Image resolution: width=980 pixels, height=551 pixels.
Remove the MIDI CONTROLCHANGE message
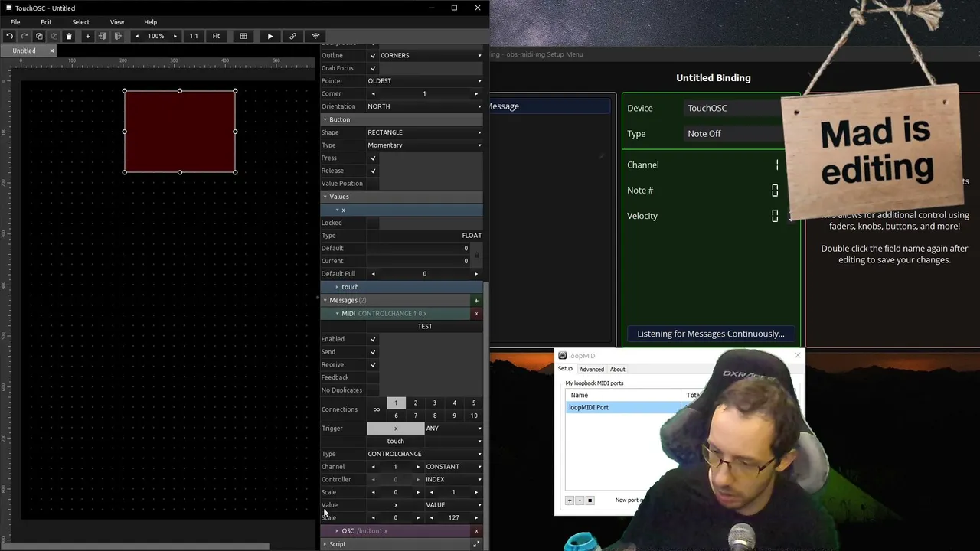(x=476, y=314)
